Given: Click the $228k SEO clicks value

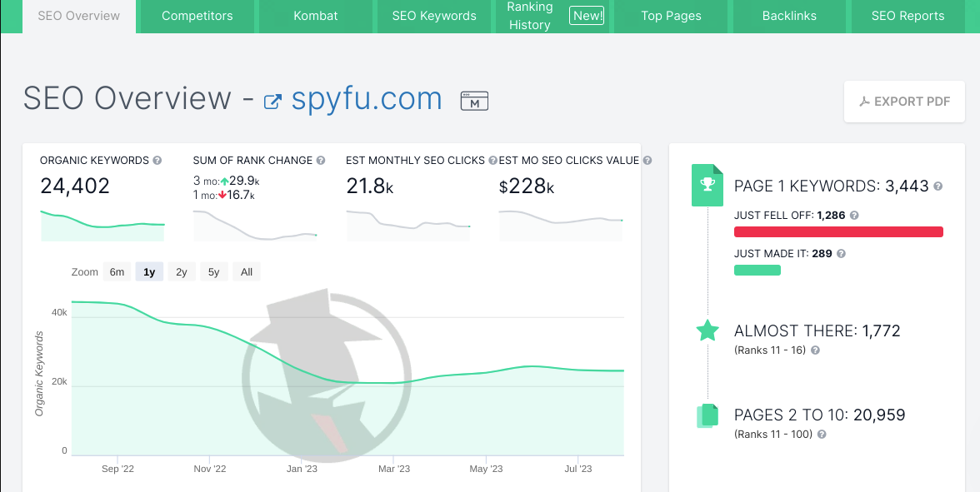Looking at the screenshot, I should click(x=527, y=186).
